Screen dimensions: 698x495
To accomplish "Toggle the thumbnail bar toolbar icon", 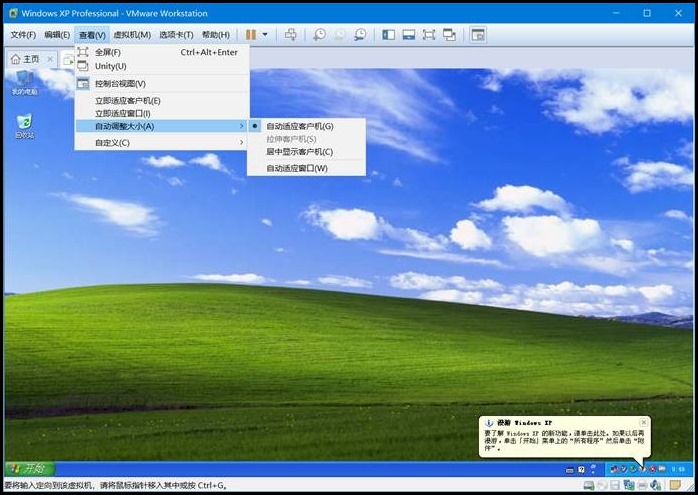I will (x=409, y=35).
